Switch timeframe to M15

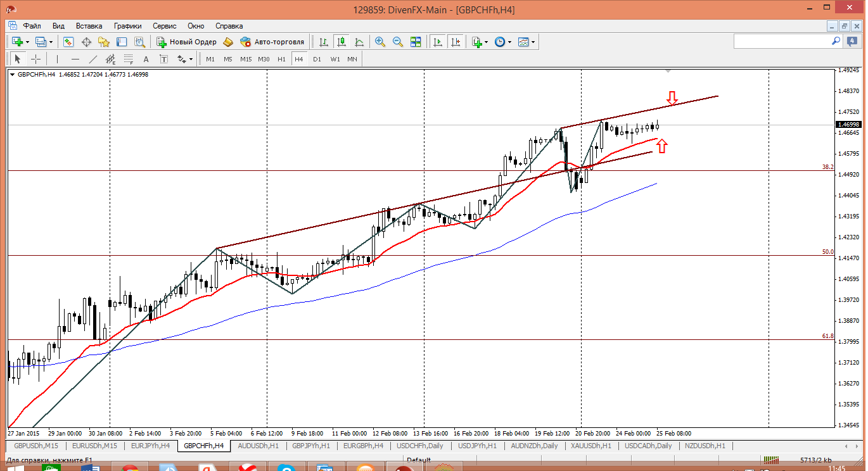(x=246, y=59)
